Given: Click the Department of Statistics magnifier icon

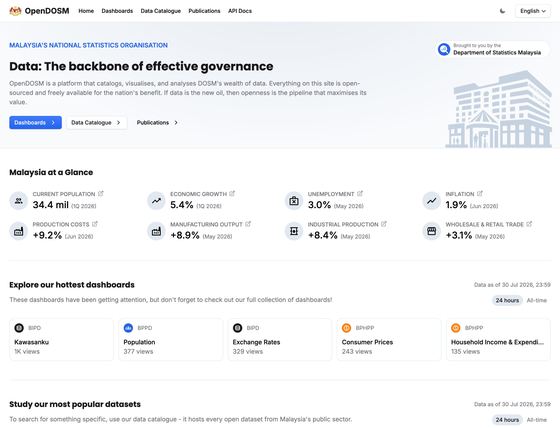Looking at the screenshot, I should click(444, 49).
